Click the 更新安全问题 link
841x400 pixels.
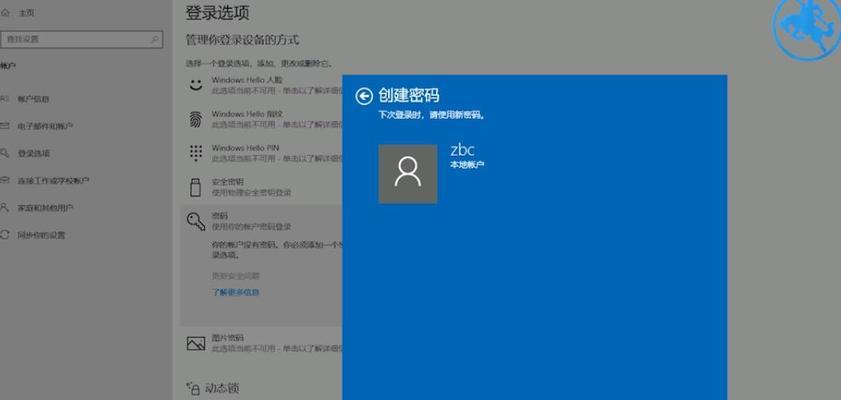(x=235, y=276)
